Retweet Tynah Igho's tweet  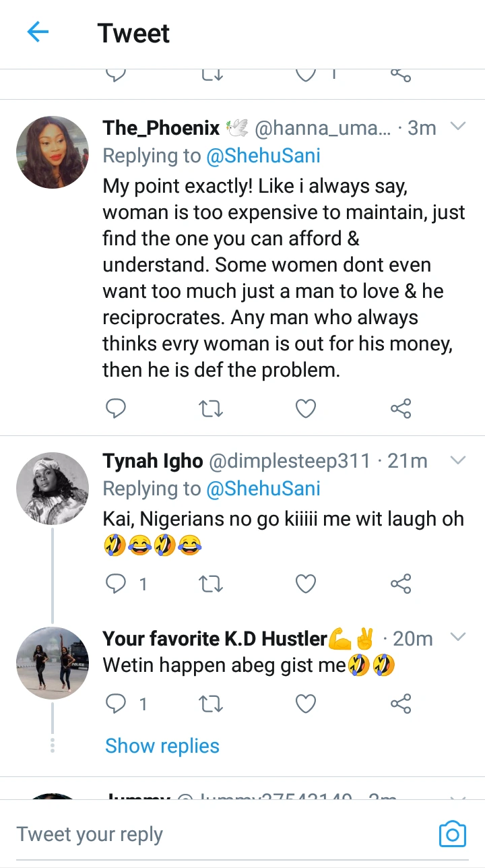(x=211, y=584)
